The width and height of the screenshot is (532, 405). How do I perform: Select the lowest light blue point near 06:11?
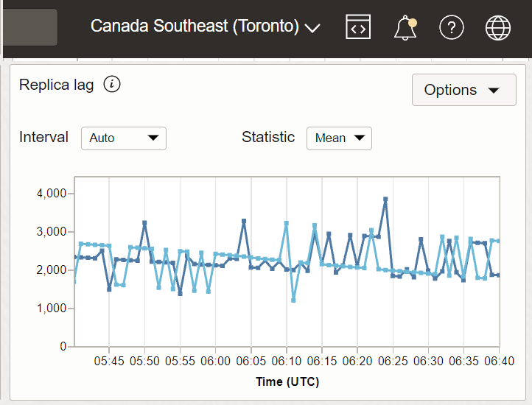tap(293, 300)
